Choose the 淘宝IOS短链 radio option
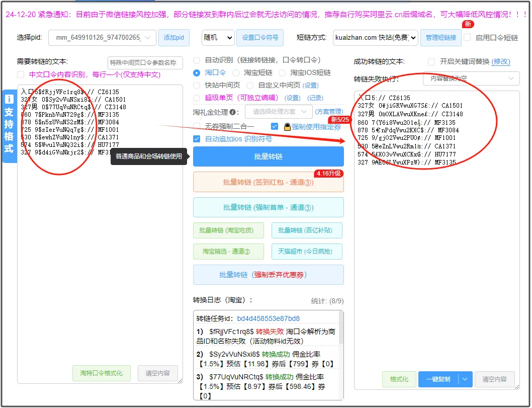 tap(282, 72)
